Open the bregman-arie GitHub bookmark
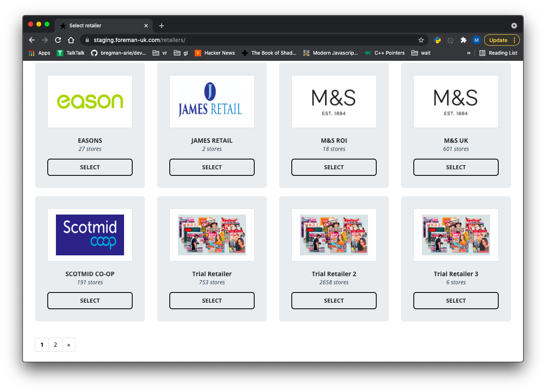The height and width of the screenshot is (392, 546). pyautogui.click(x=118, y=53)
